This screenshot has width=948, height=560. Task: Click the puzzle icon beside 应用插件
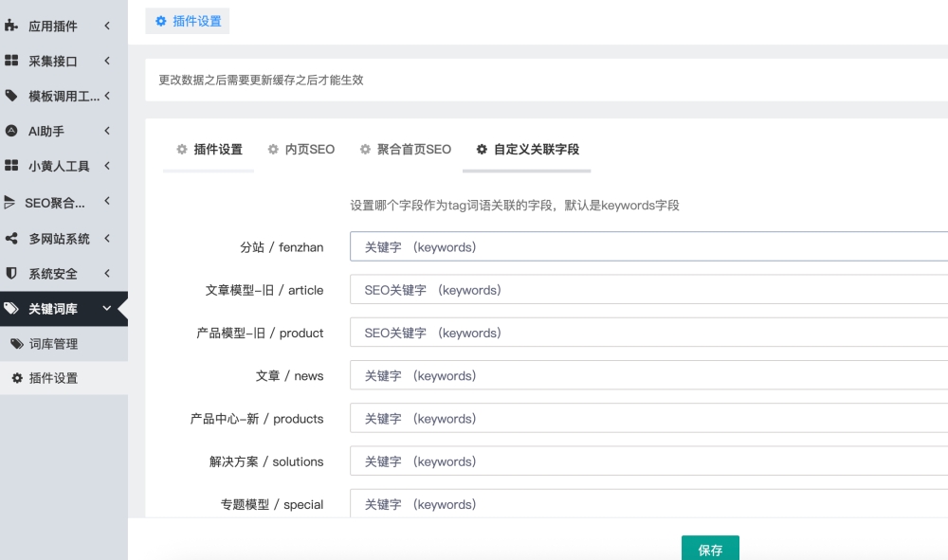click(x=11, y=27)
